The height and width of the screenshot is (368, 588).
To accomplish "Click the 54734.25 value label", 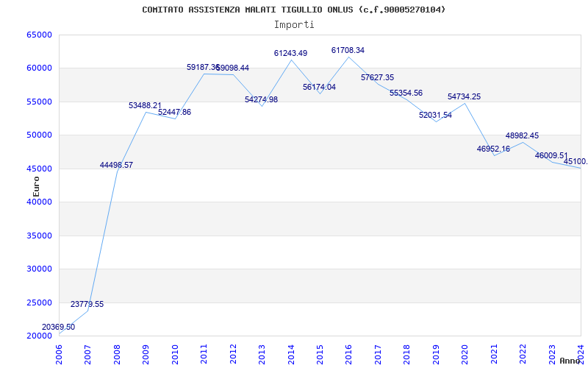I will pyautogui.click(x=465, y=96).
